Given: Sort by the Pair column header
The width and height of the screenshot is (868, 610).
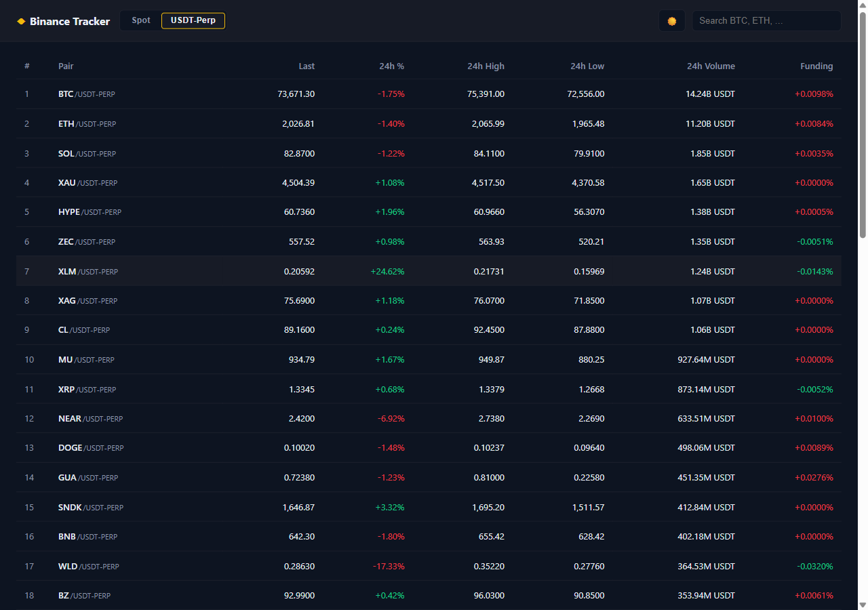Looking at the screenshot, I should [66, 66].
